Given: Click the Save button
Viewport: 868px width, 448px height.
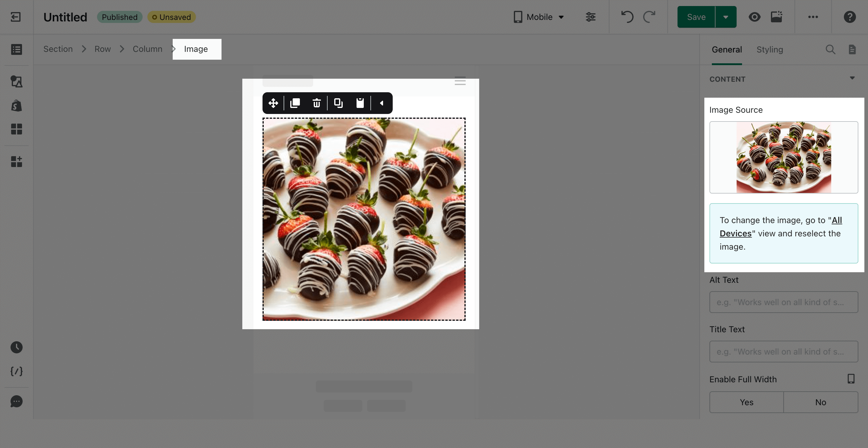Looking at the screenshot, I should 696,17.
